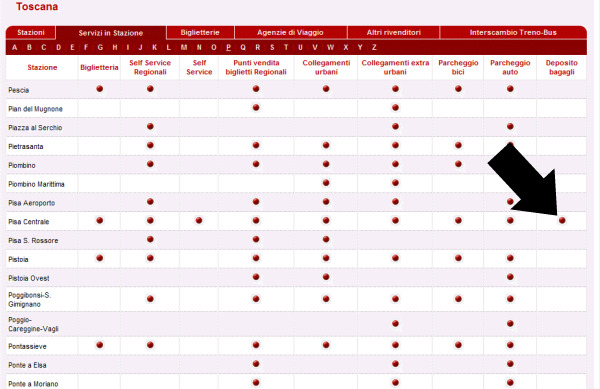Open the Interscambio Treno-Bus tab
This screenshot has height=389, width=600.
[513, 33]
